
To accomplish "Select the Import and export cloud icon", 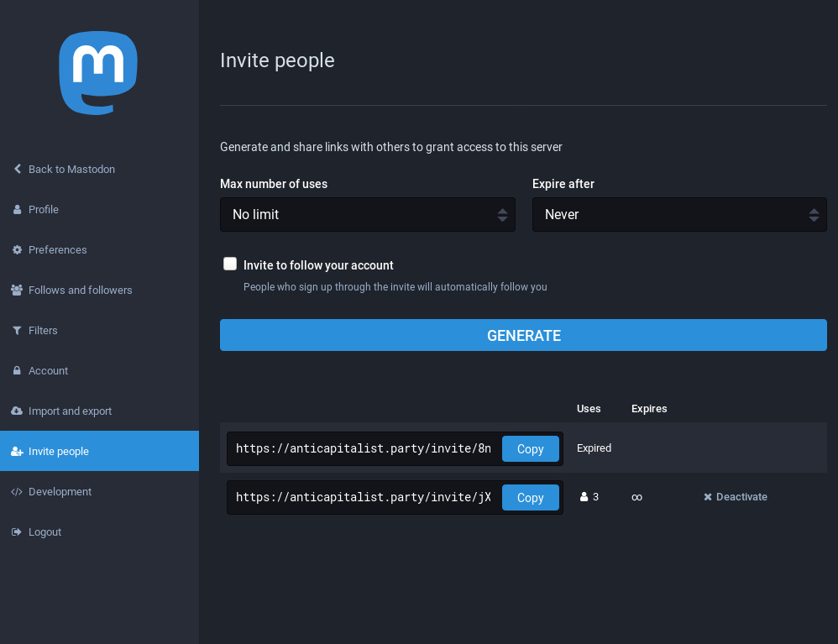I will pos(17,411).
